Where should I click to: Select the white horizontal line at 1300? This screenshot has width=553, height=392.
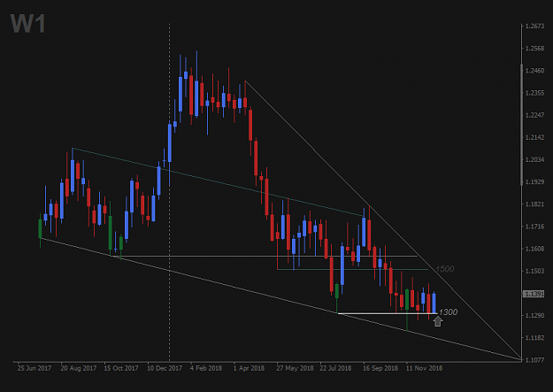click(388, 313)
